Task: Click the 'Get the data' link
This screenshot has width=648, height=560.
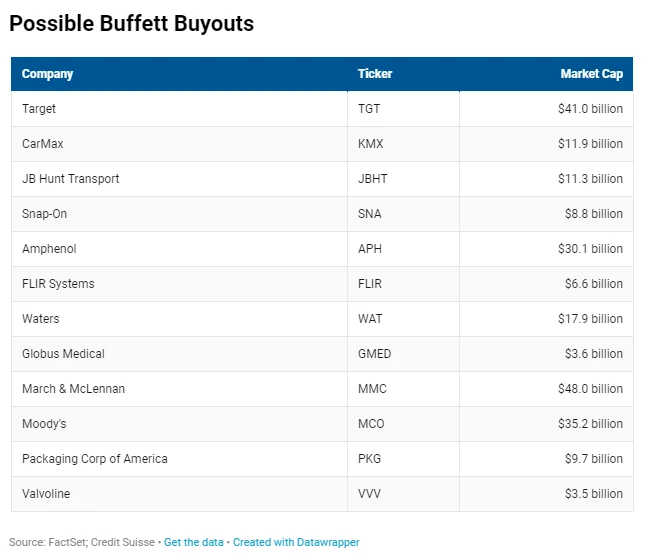Action: (x=195, y=542)
